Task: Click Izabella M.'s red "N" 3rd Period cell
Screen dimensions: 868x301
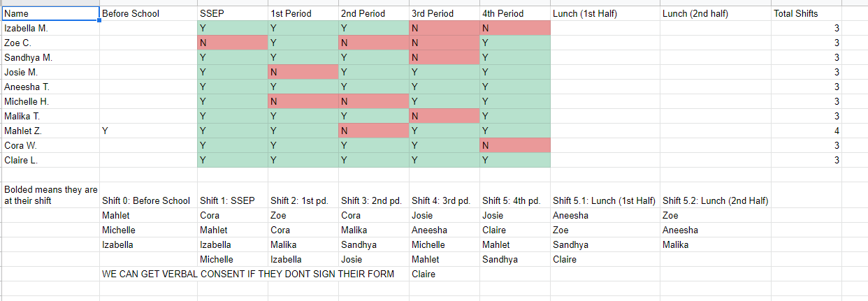Action: (x=444, y=28)
